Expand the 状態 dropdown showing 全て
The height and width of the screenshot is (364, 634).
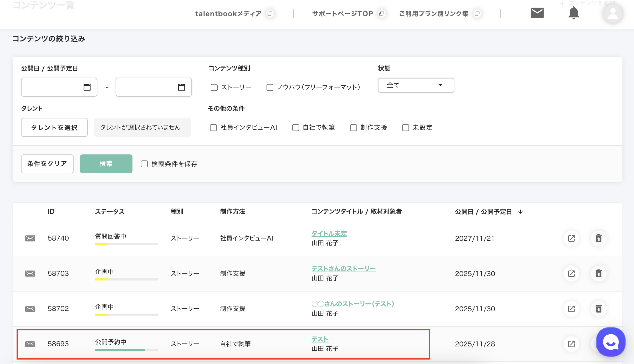416,85
